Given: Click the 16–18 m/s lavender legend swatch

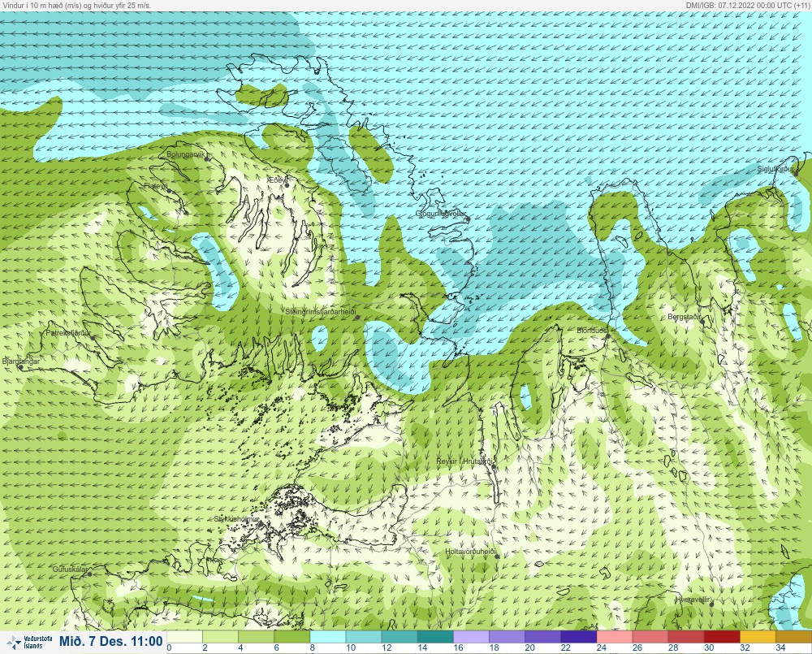Looking at the screenshot, I should pyautogui.click(x=471, y=636).
